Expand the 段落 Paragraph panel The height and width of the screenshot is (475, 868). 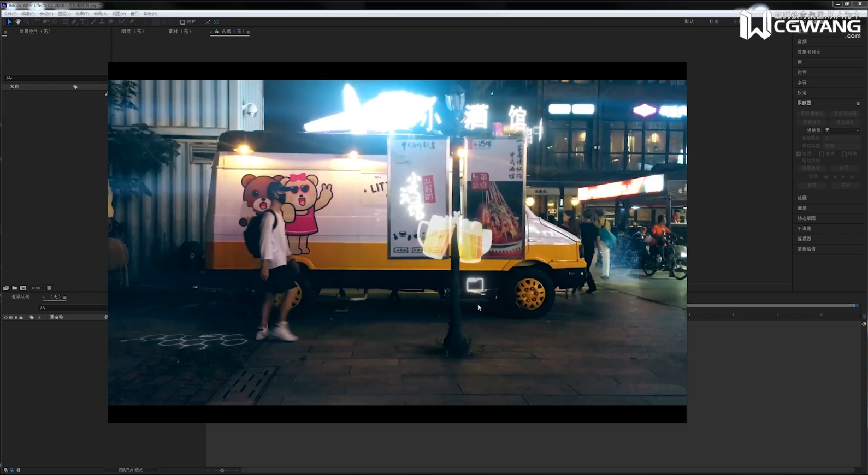point(802,93)
